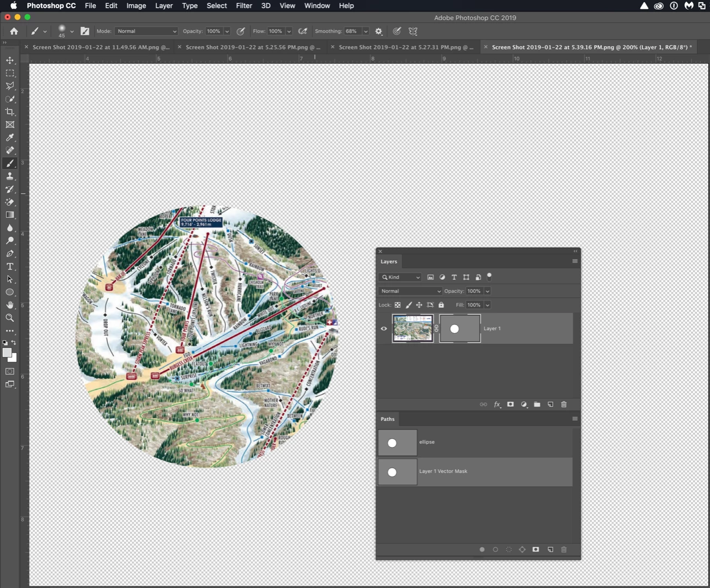
Task: Select the Healing Brush tool
Action: 10,150
